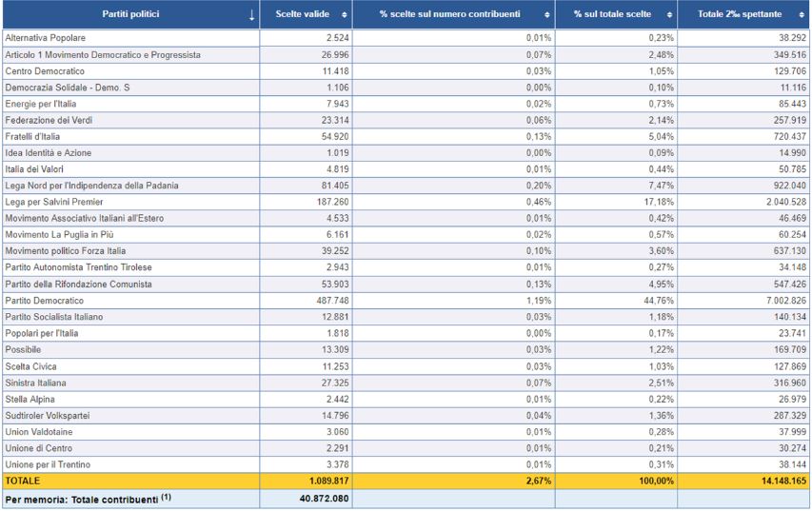Click the 287.329 amount value
Screen dimensions: 812x511
pos(790,416)
